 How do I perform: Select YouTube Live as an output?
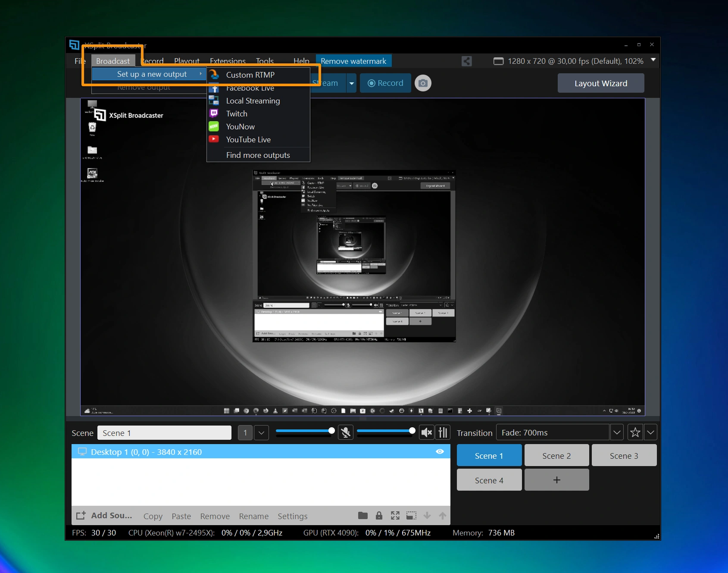pos(248,139)
